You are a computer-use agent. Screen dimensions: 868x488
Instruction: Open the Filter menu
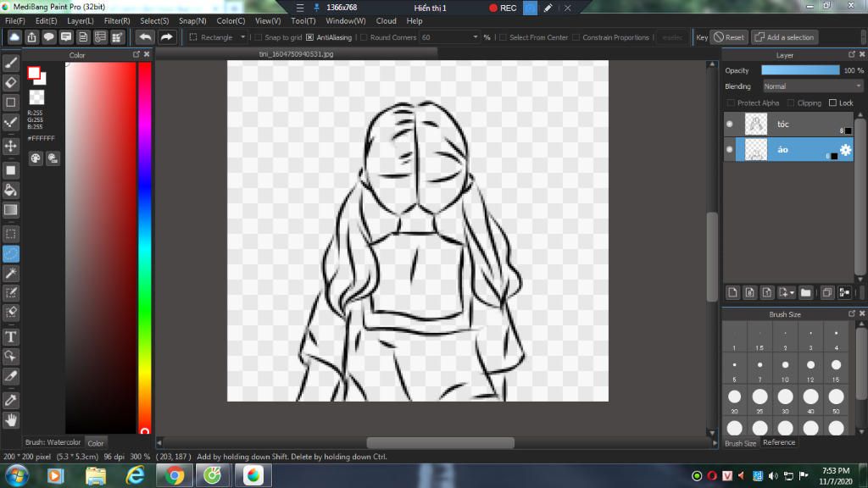coord(117,21)
